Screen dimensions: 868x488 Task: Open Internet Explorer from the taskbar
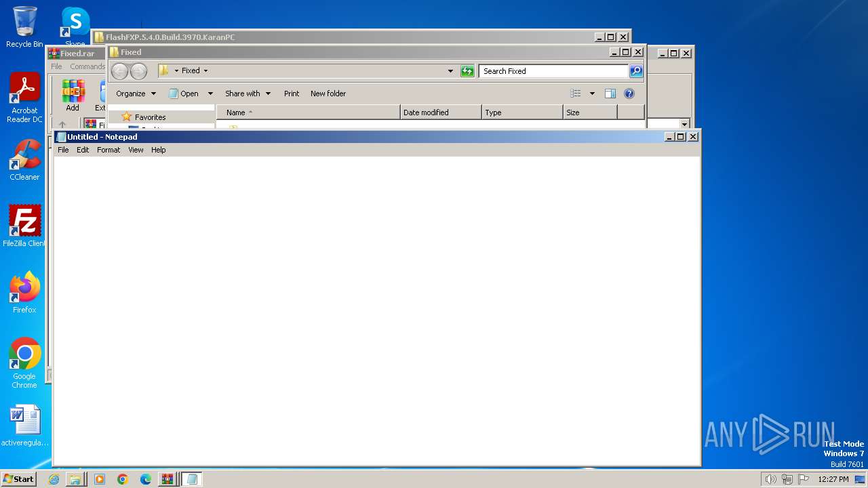[54, 479]
